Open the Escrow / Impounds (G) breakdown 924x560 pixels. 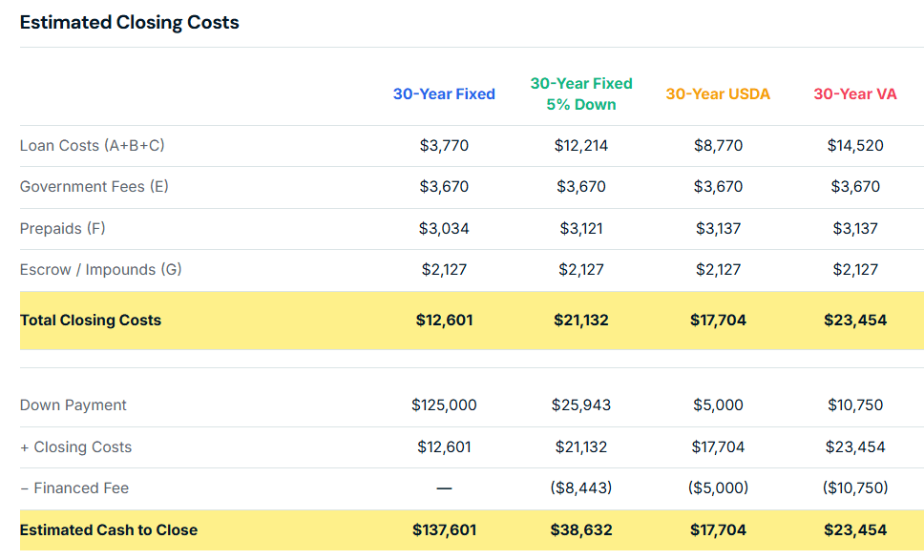click(x=100, y=269)
